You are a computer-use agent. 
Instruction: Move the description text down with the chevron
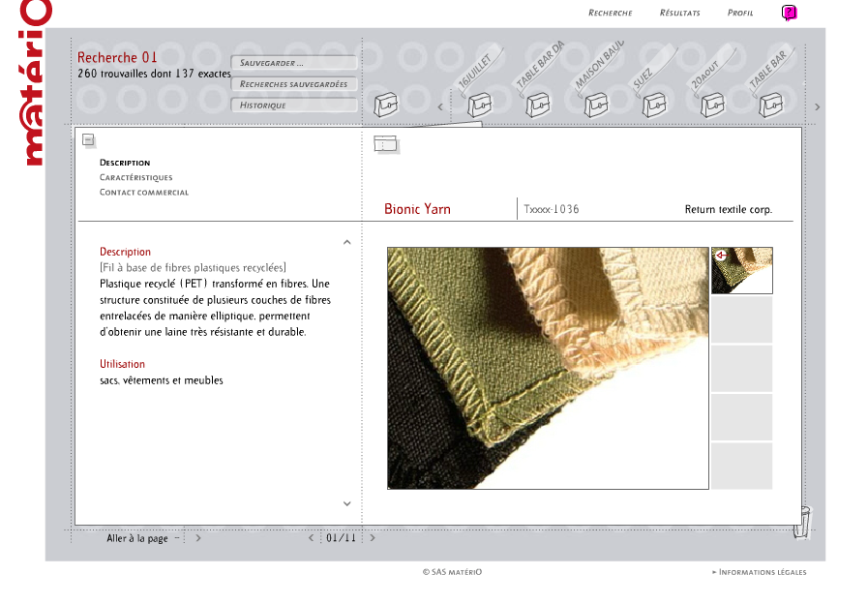pyautogui.click(x=347, y=503)
